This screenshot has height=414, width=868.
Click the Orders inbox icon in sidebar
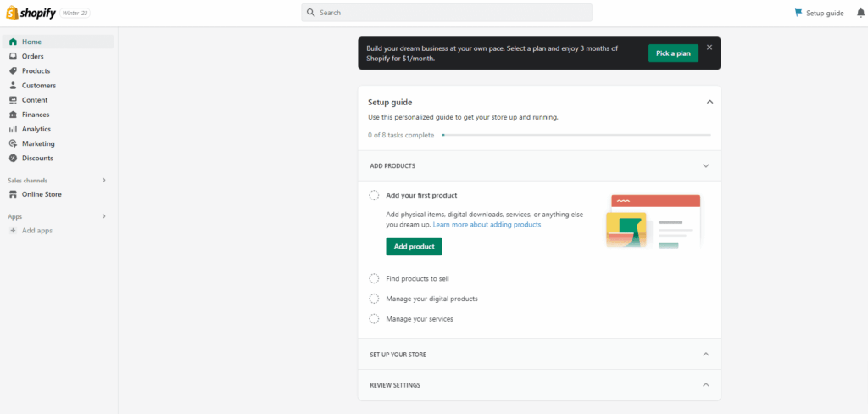click(x=14, y=57)
